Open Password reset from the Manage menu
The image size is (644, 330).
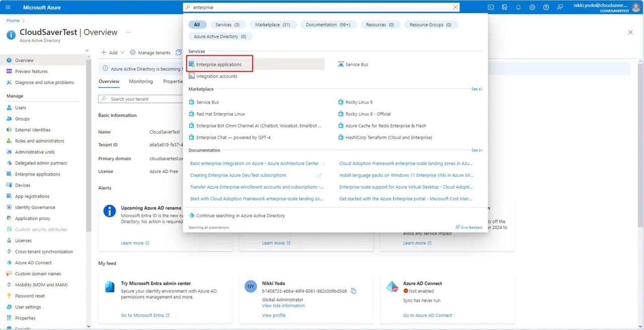[x=31, y=295]
